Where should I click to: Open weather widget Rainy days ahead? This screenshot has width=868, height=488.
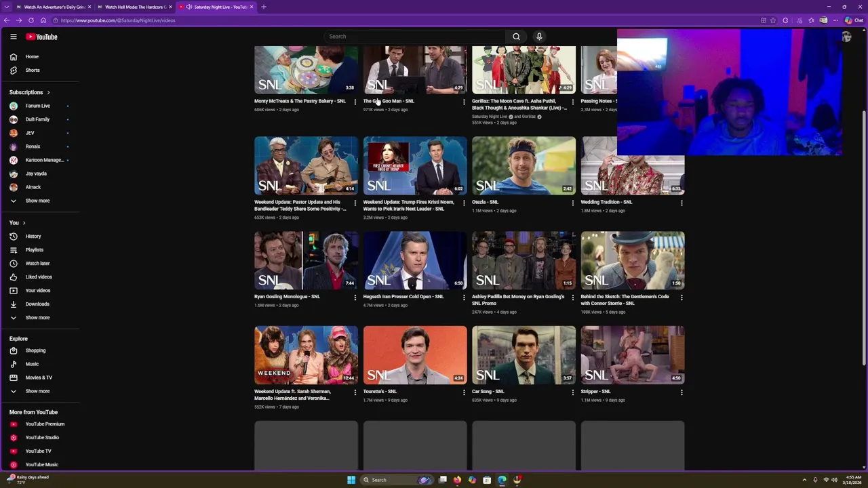27,479
